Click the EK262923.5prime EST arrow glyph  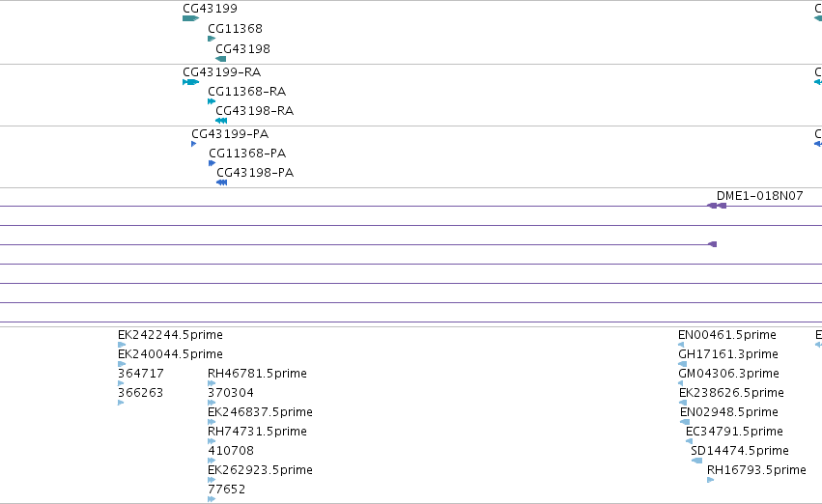(x=212, y=480)
